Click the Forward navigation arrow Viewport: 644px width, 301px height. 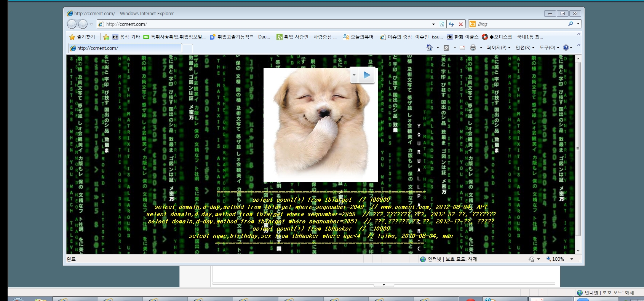pos(83,24)
